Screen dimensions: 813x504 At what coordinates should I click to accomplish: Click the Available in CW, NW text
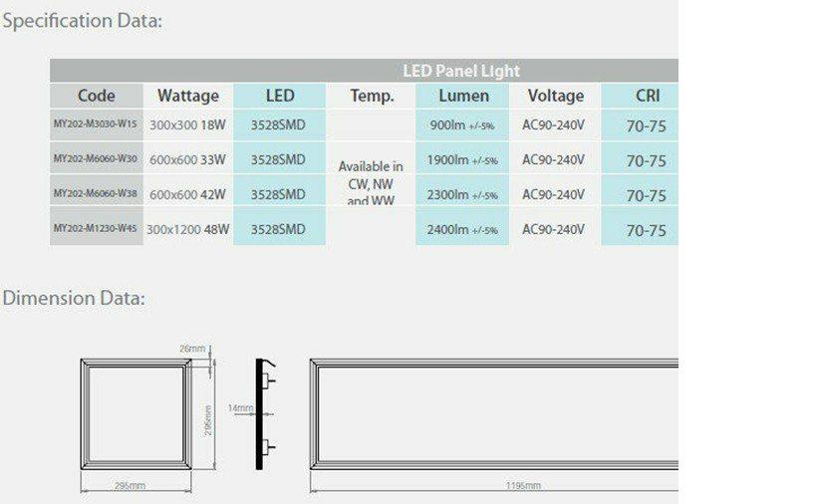(x=371, y=176)
